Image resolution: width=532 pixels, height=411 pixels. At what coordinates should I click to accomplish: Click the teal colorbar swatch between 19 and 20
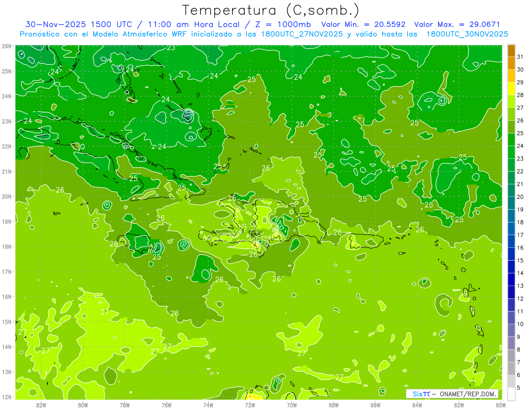511,203
